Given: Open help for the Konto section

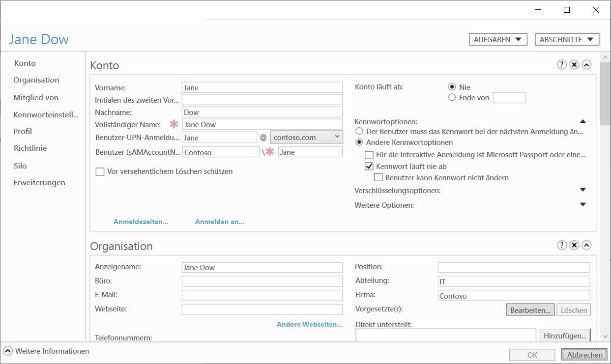Looking at the screenshot, I should tap(562, 64).
